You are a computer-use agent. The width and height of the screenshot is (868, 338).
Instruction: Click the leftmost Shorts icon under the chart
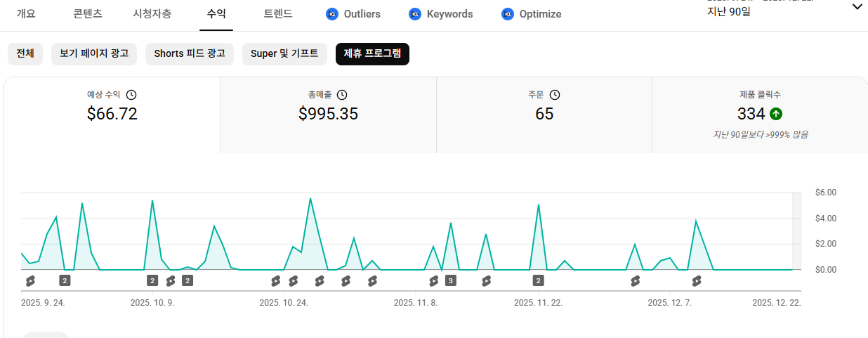[x=30, y=281]
